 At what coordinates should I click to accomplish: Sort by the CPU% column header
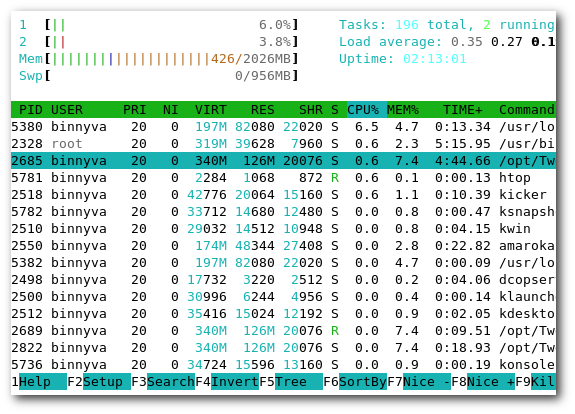[x=367, y=110]
